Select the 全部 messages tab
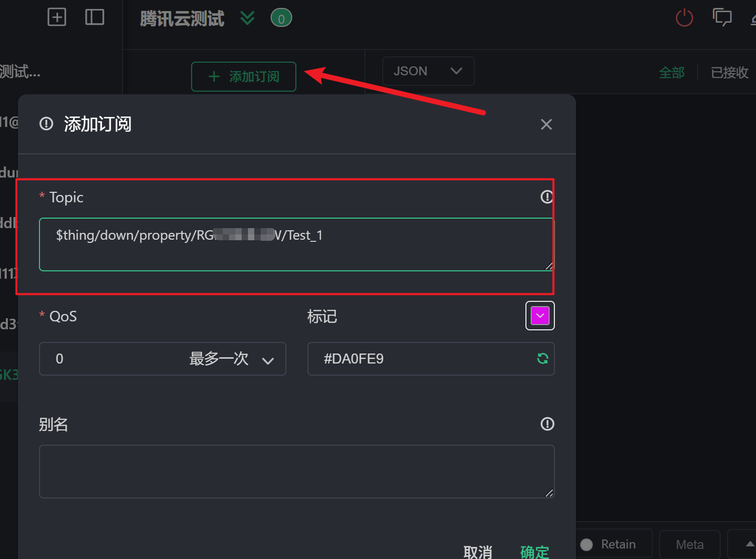The width and height of the screenshot is (756, 559). tap(672, 72)
